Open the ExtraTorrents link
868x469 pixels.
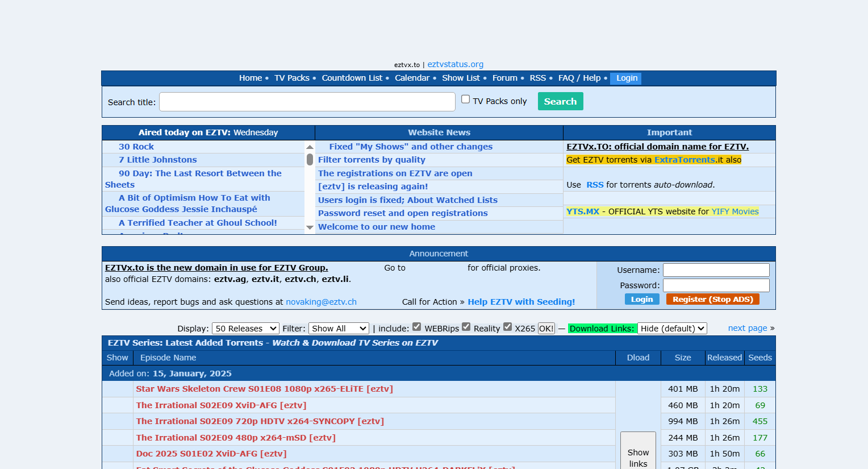coord(685,160)
